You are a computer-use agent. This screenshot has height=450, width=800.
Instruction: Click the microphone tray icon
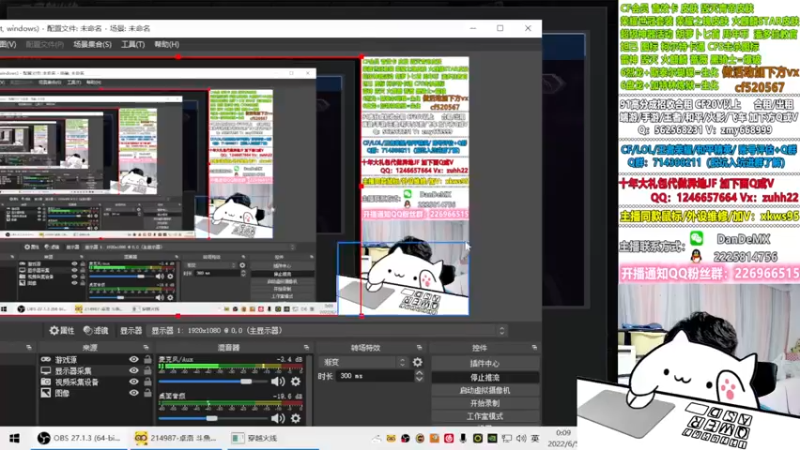(x=463, y=438)
